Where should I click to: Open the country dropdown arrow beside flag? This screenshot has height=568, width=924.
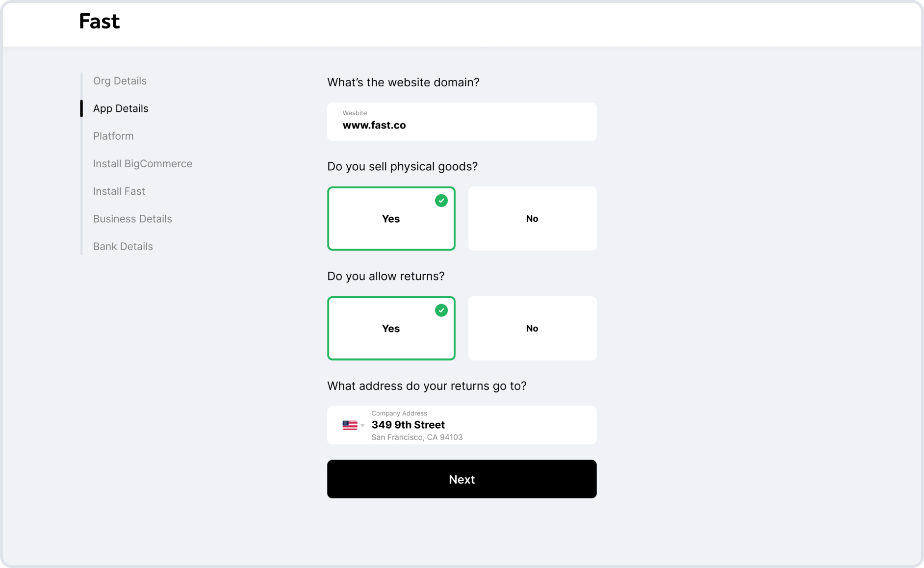point(362,426)
